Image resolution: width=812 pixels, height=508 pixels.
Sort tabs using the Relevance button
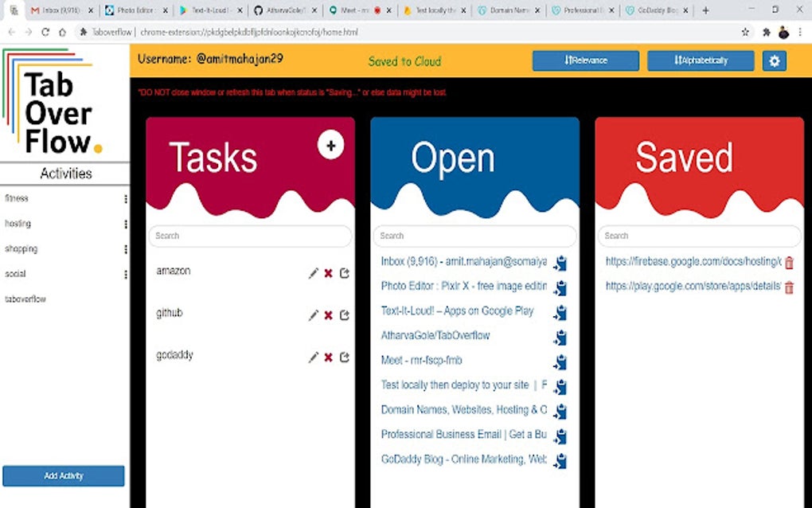coord(585,60)
